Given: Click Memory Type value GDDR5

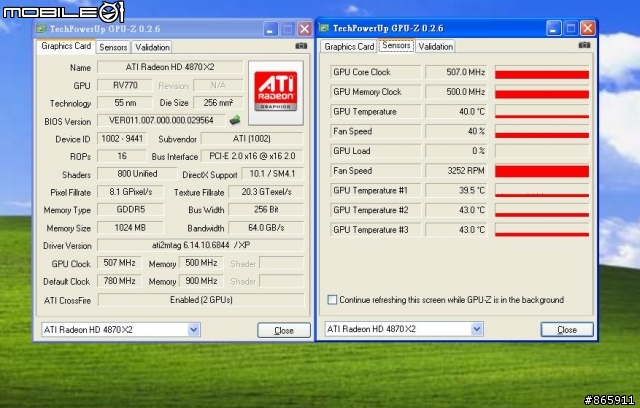Looking at the screenshot, I should [130, 209].
